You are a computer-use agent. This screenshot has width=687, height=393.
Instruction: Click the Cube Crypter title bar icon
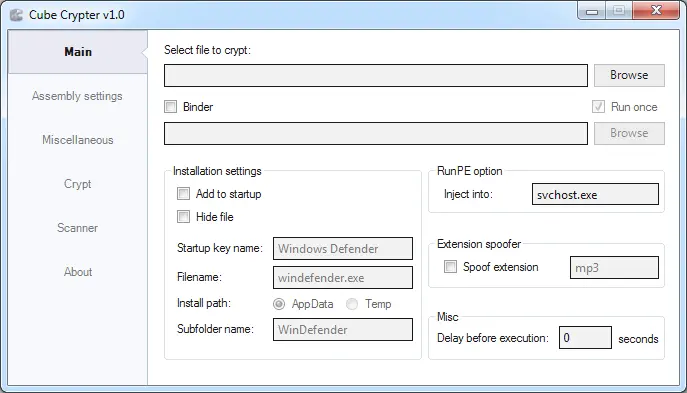[x=16, y=15]
